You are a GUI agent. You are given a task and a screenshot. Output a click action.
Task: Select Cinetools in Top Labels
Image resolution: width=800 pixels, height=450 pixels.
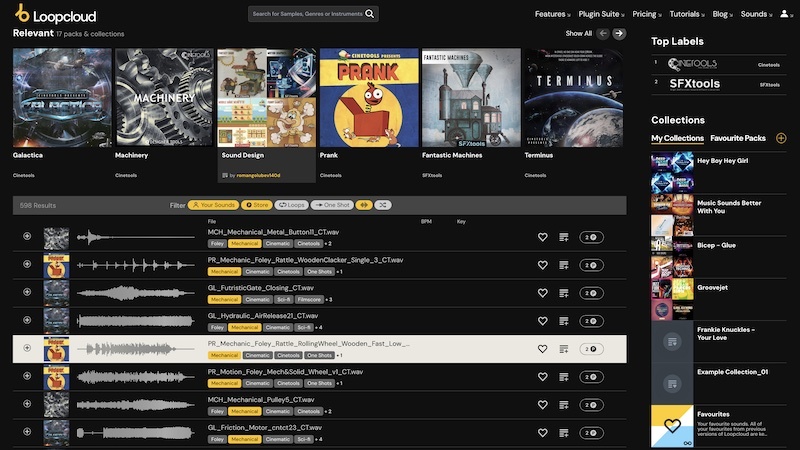tap(718, 64)
